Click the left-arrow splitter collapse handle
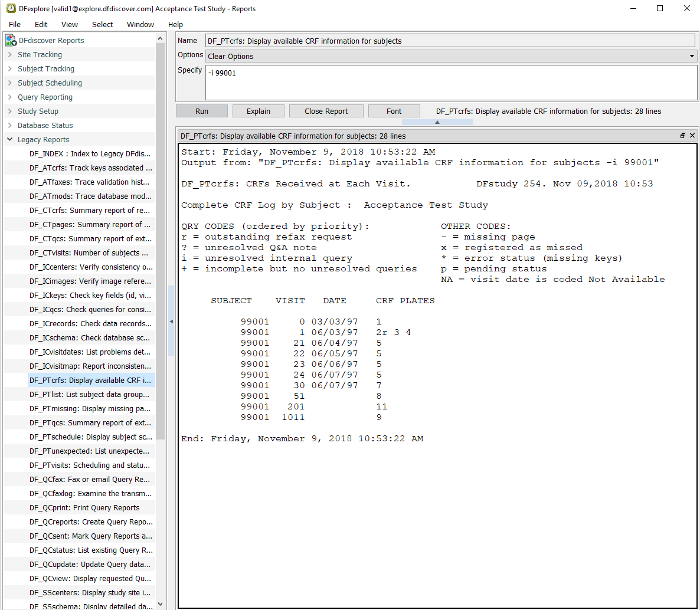The height and width of the screenshot is (610, 700). point(171,322)
